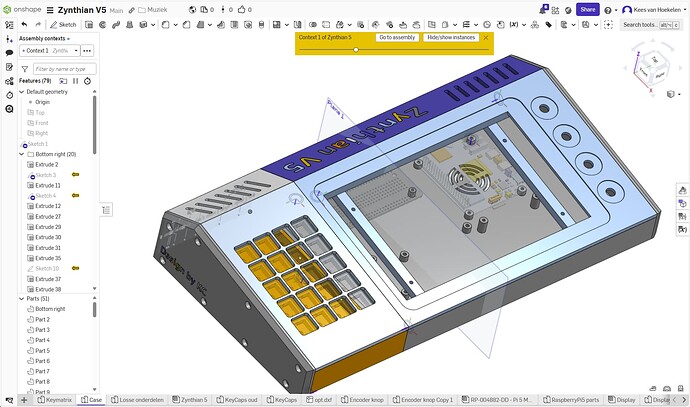This screenshot has height=407, width=690.
Task: Click context marker beside Sketch 3
Action: point(75,175)
